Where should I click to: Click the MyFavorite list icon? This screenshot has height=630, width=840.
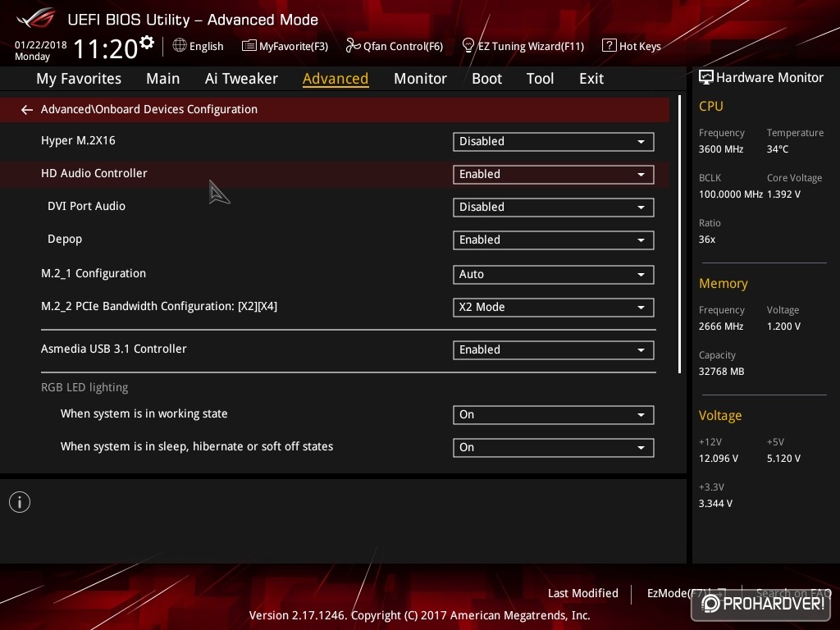(x=249, y=46)
